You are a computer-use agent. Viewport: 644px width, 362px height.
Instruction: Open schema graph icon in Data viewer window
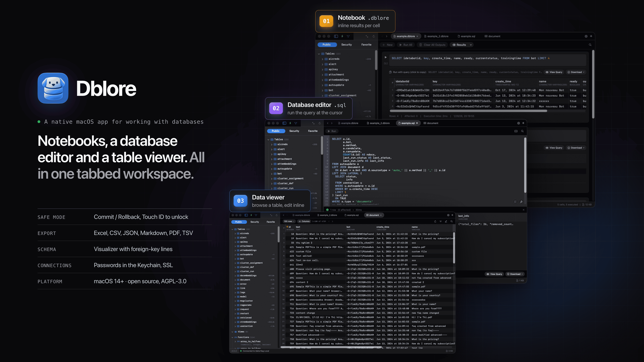pos(256,215)
